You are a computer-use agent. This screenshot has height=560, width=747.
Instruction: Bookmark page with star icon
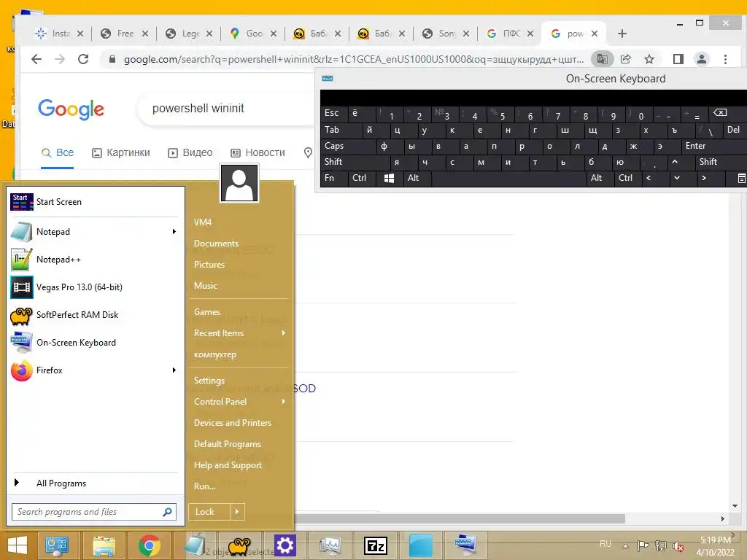(649, 59)
